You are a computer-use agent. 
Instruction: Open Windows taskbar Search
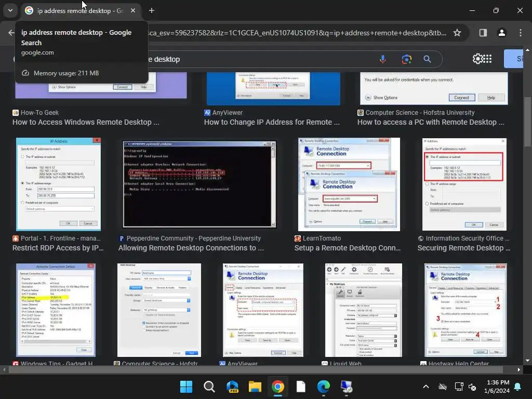(x=209, y=387)
